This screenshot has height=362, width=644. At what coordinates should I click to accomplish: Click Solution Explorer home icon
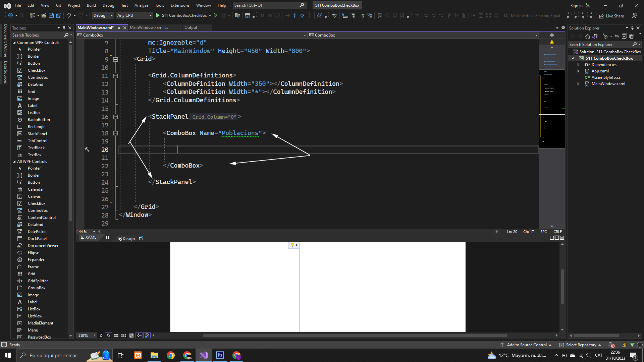pos(587,36)
